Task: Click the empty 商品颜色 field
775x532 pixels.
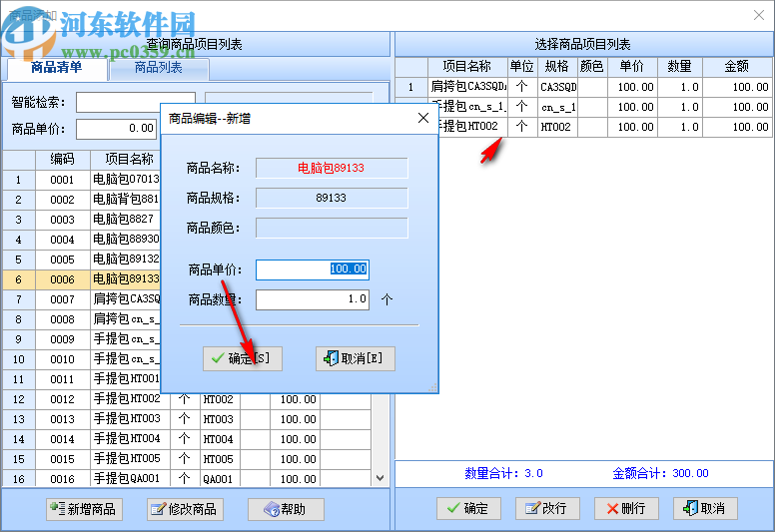Action: click(x=332, y=229)
